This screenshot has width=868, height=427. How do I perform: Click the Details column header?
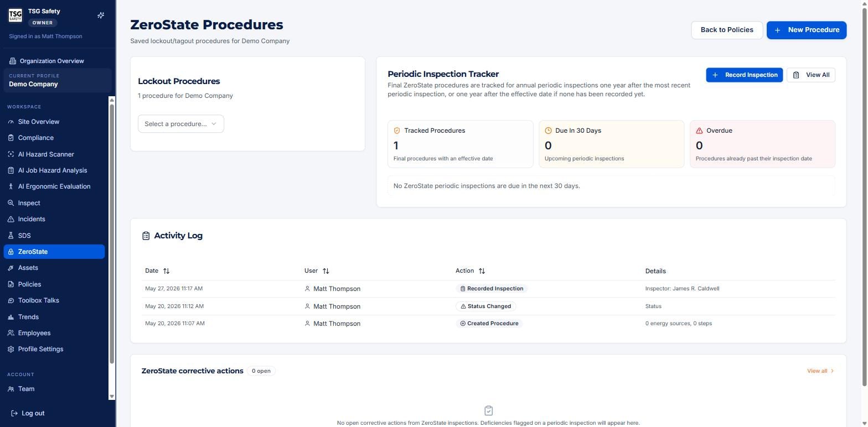point(655,271)
